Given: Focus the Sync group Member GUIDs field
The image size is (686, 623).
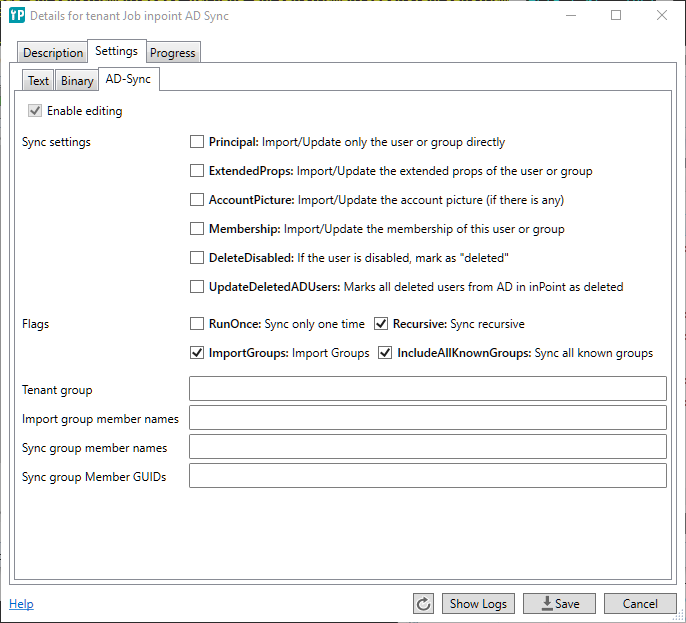Looking at the screenshot, I should (428, 475).
